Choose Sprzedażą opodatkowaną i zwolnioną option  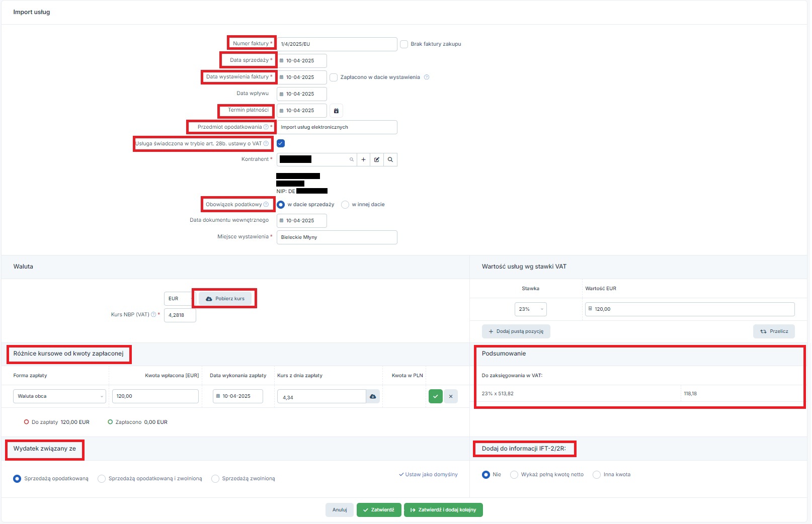tap(102, 479)
